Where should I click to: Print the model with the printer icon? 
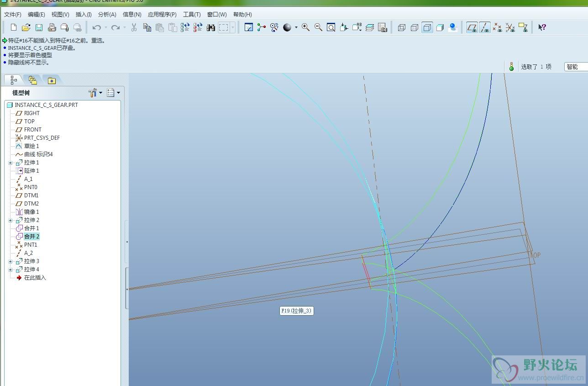(52, 27)
